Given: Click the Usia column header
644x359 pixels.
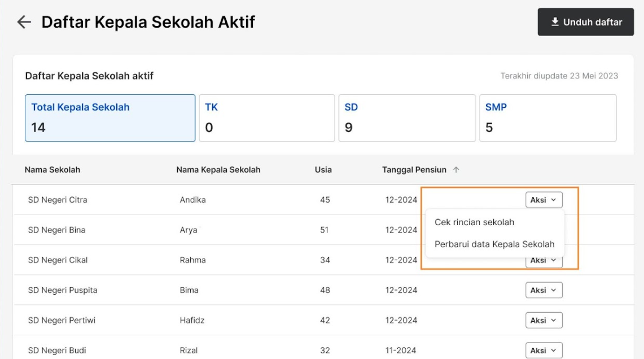Looking at the screenshot, I should [x=323, y=170].
